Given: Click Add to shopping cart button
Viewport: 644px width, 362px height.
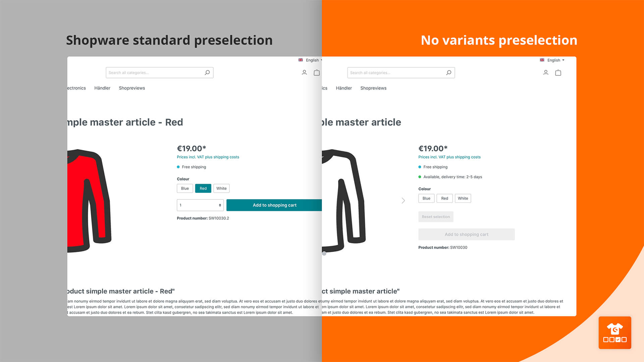Looking at the screenshot, I should point(274,205).
